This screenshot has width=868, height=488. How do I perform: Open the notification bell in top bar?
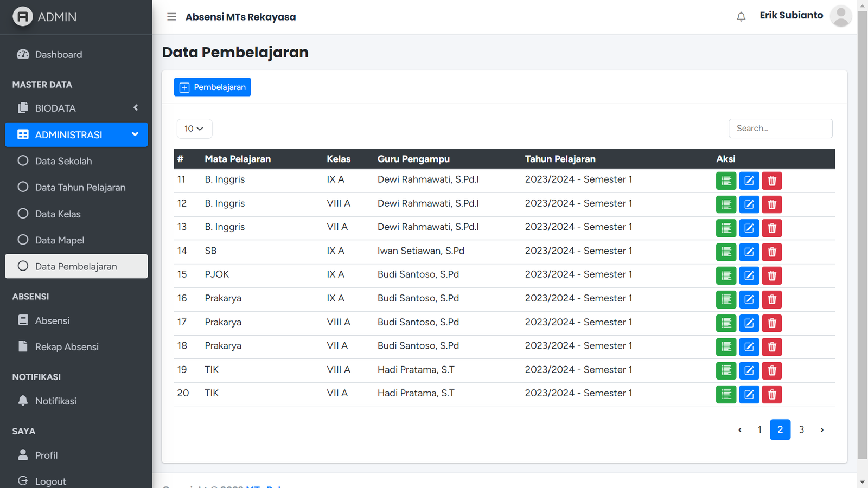click(741, 17)
